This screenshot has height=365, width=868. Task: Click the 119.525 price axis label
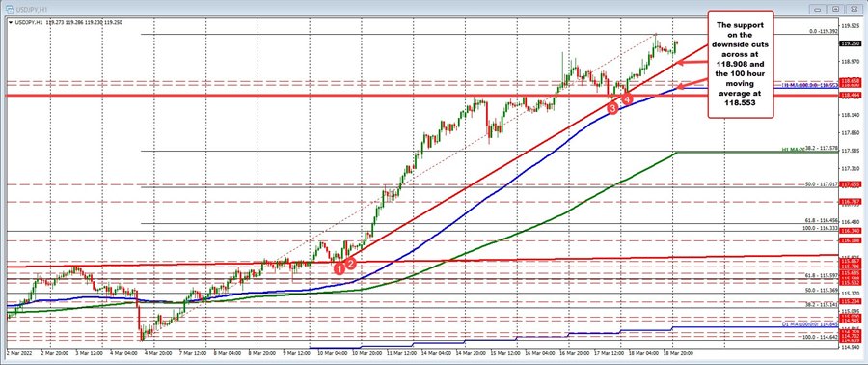pos(851,25)
